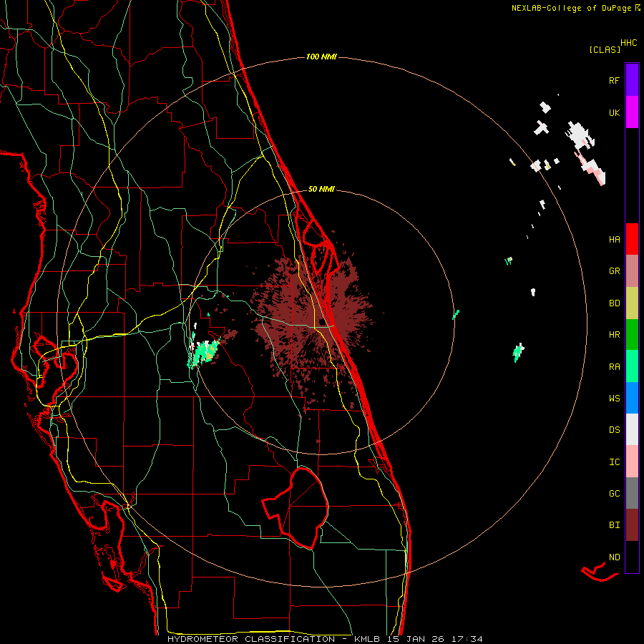Click the DS legend label

(x=614, y=430)
